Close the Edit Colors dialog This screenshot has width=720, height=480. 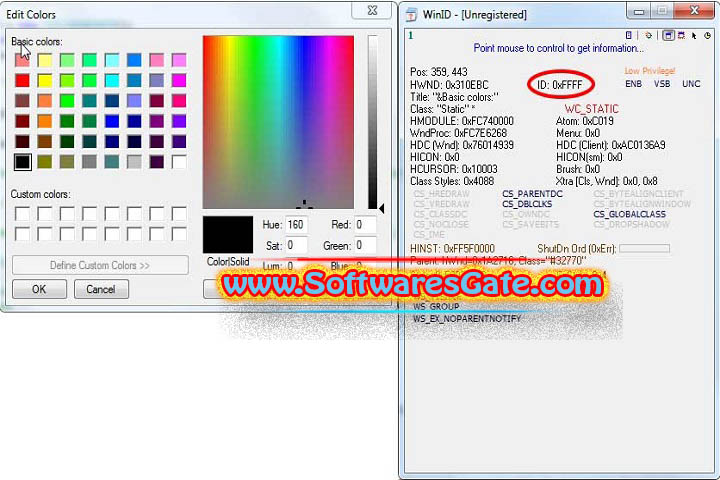(372, 11)
